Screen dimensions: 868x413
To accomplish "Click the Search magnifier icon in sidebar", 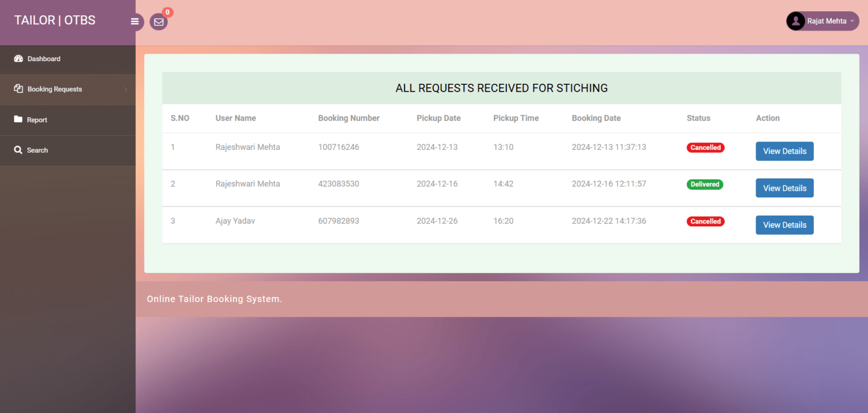I will 19,150.
